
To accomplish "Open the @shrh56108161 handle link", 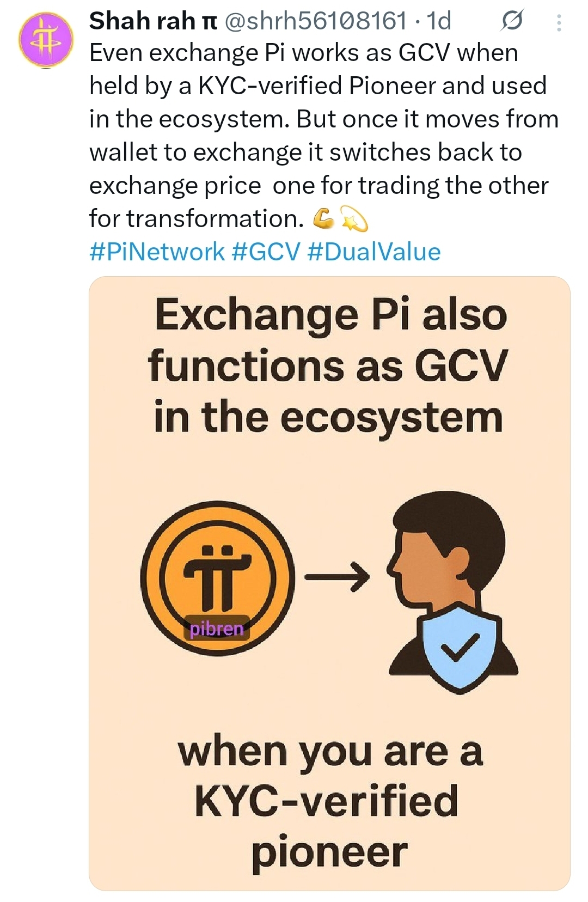I will pos(315,21).
